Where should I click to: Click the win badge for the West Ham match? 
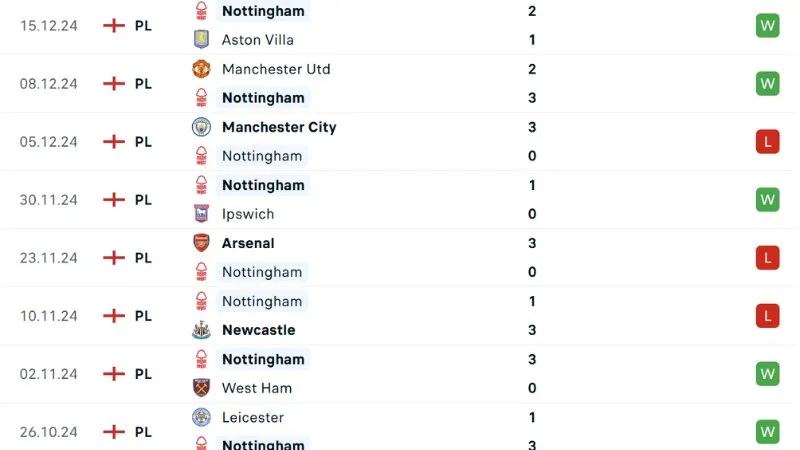tap(767, 374)
